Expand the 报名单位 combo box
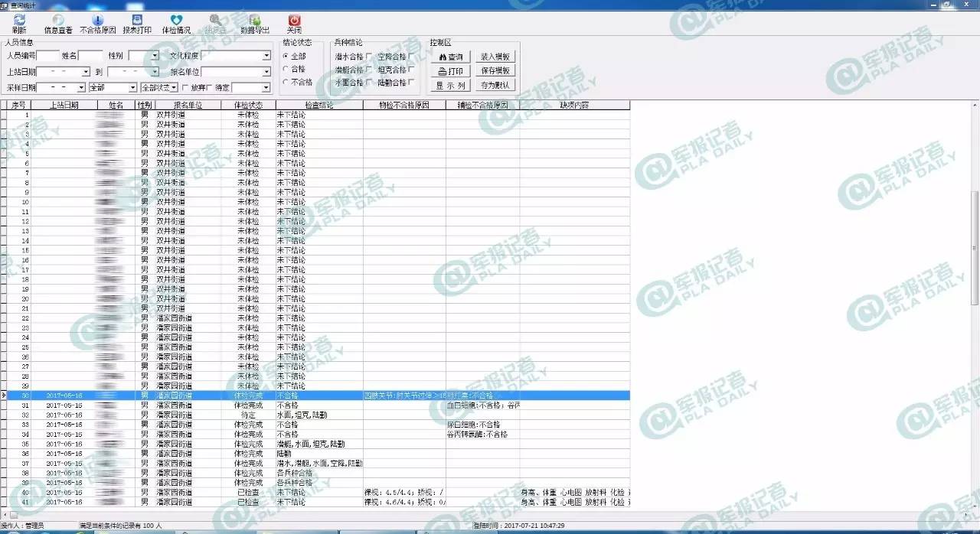This screenshot has width=980, height=534. (266, 72)
